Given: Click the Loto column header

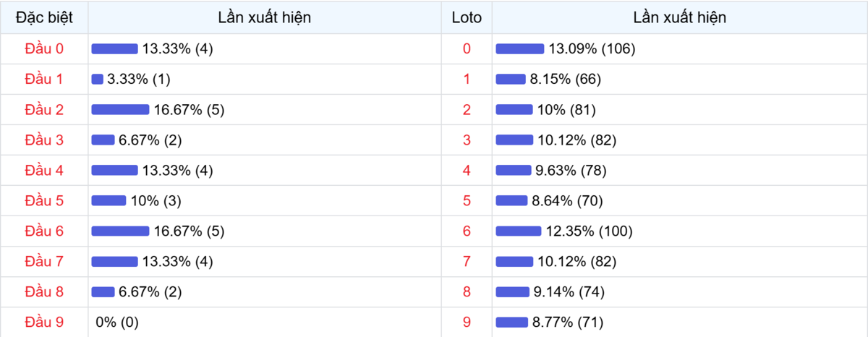Looking at the screenshot, I should coord(466,17).
